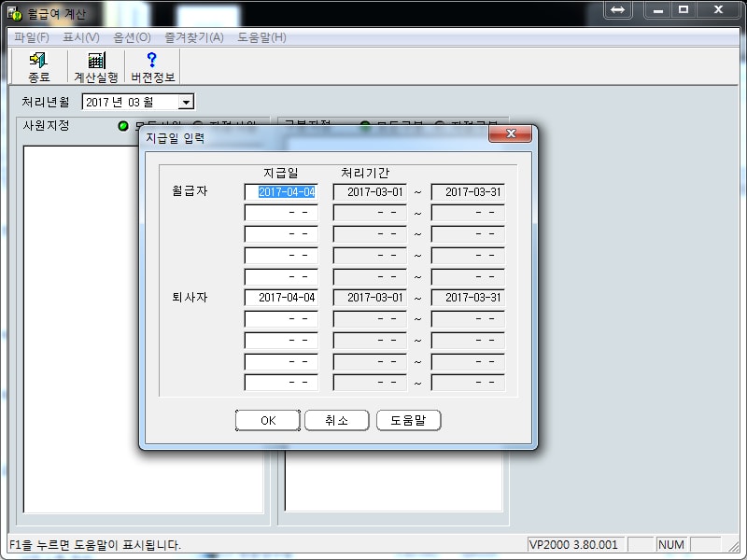Click the 월급자 처리기간 start date 2017-03-01
The width and height of the screenshot is (747, 560).
(370, 191)
